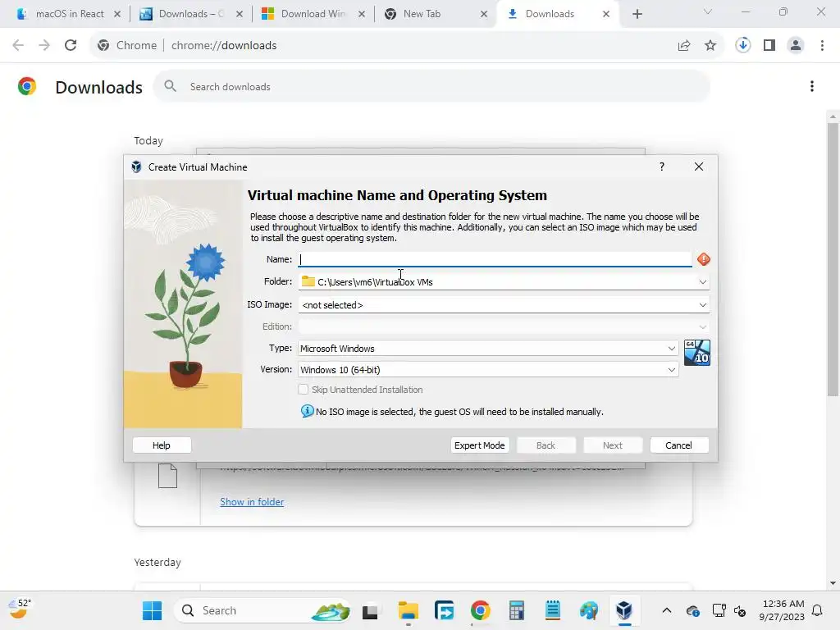
Task: Click the Back button in dialog
Action: point(546,445)
